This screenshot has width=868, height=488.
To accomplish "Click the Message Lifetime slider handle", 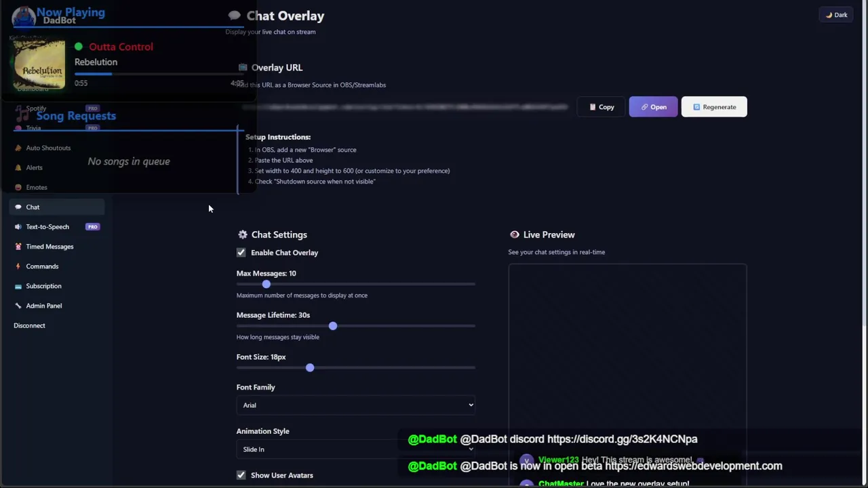I will 333,326.
